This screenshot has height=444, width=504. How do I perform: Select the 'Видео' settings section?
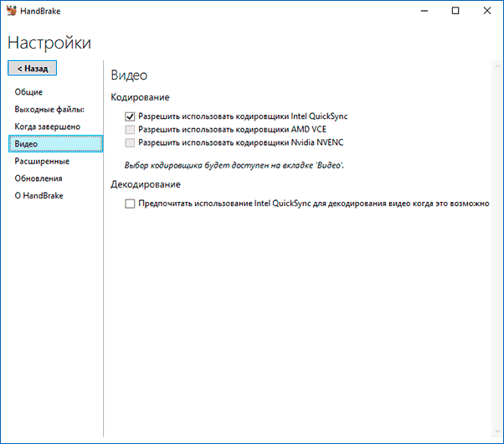click(55, 143)
